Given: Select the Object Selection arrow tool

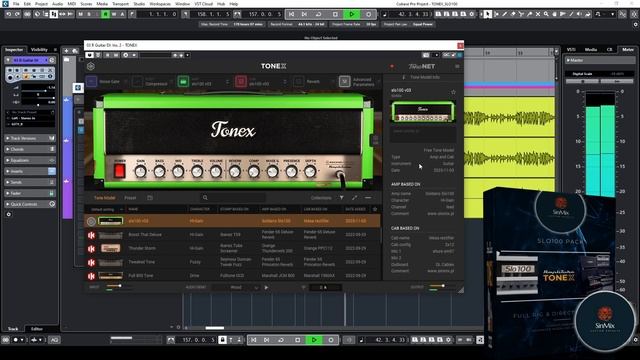Looking at the screenshot, I should coord(488,14).
